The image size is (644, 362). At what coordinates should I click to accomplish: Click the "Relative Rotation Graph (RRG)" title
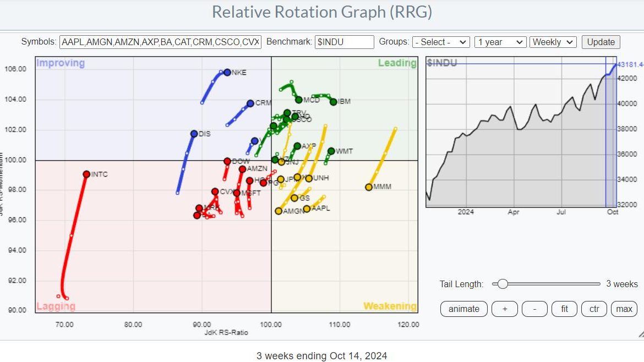(322, 12)
